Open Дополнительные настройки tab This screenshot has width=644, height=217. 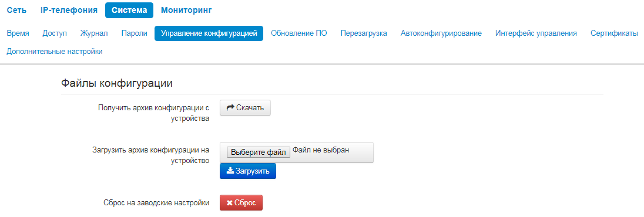pyautogui.click(x=55, y=52)
